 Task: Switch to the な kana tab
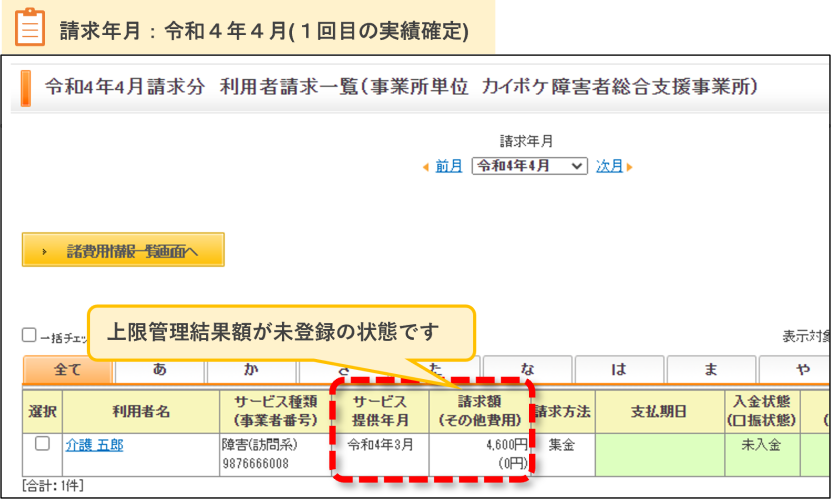(527, 369)
